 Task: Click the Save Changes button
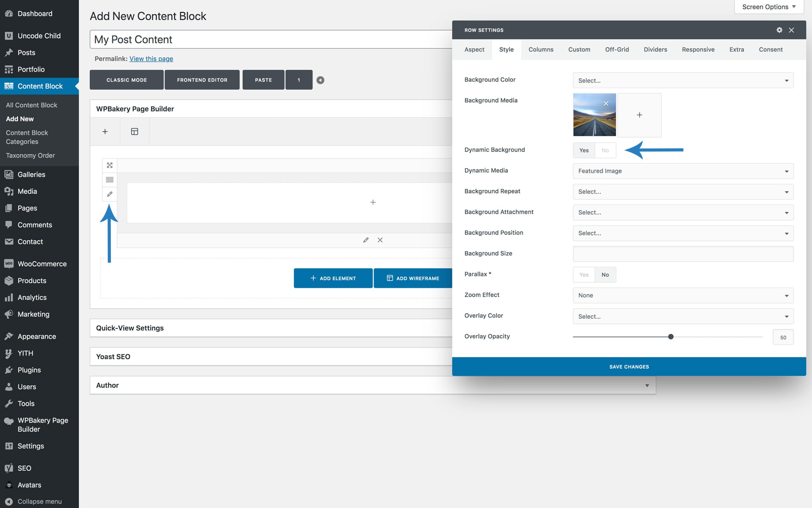628,367
